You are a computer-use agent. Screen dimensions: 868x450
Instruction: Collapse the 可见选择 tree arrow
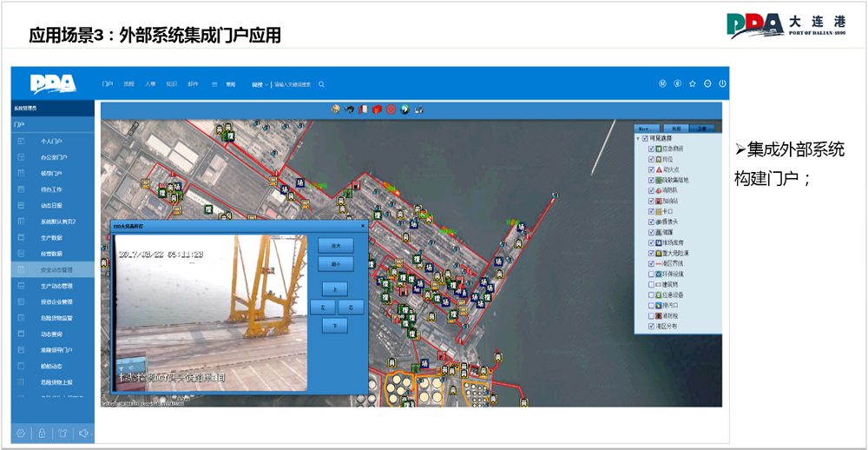pyautogui.click(x=638, y=138)
